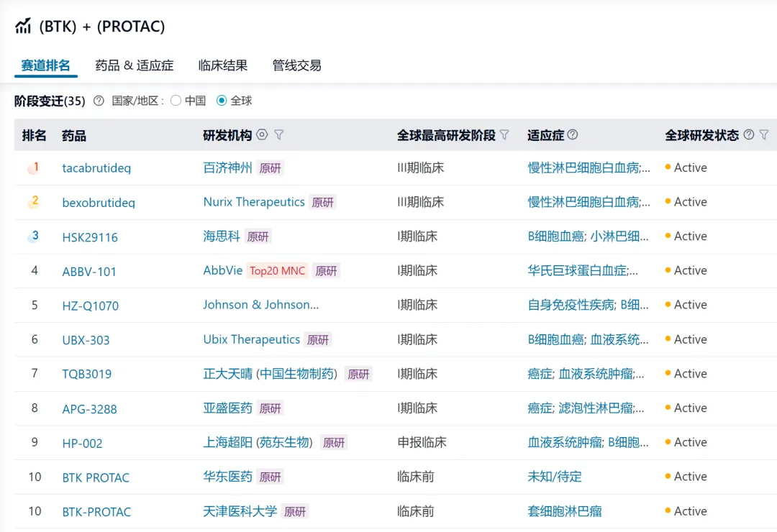Select the 全球 region radio button

point(222,101)
